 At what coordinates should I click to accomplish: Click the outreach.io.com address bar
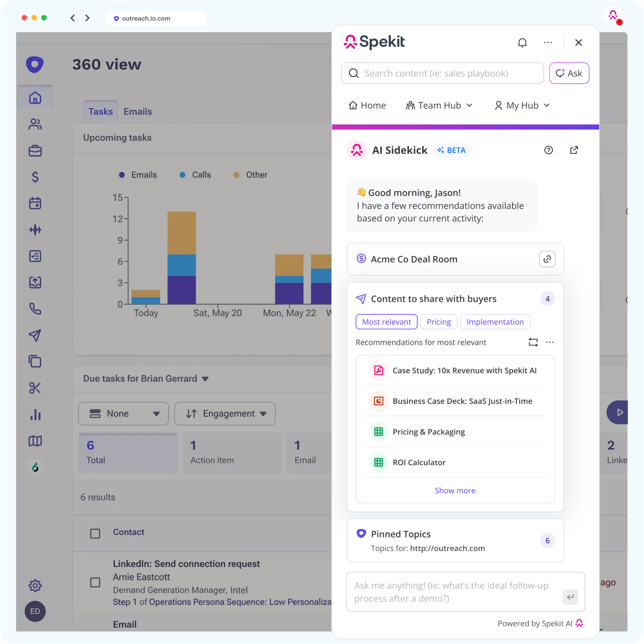pyautogui.click(x=156, y=18)
